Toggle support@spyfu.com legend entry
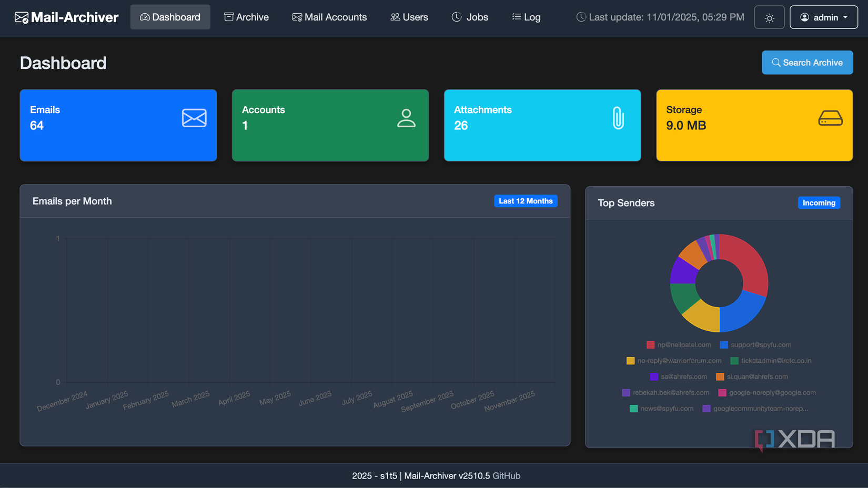Viewport: 868px width, 488px height. [x=761, y=345]
